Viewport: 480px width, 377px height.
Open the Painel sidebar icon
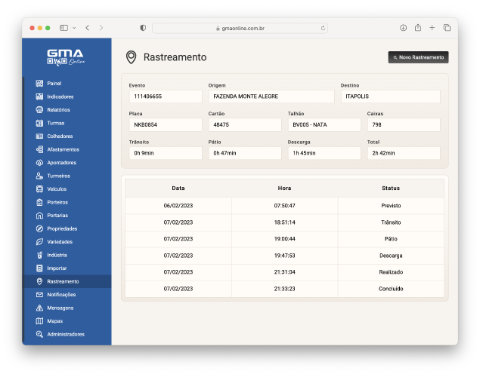39,83
